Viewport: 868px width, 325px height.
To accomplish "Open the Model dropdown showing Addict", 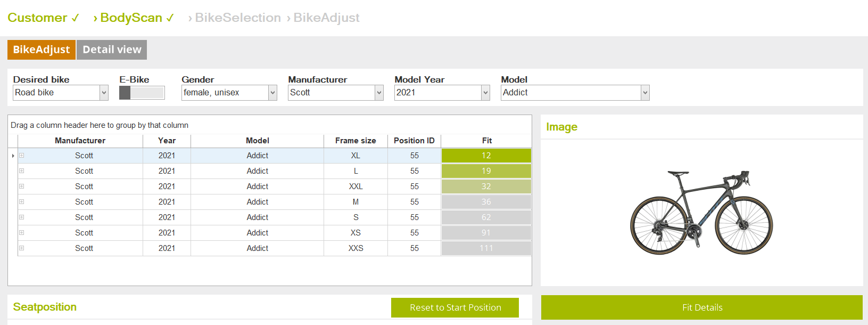I will (645, 93).
